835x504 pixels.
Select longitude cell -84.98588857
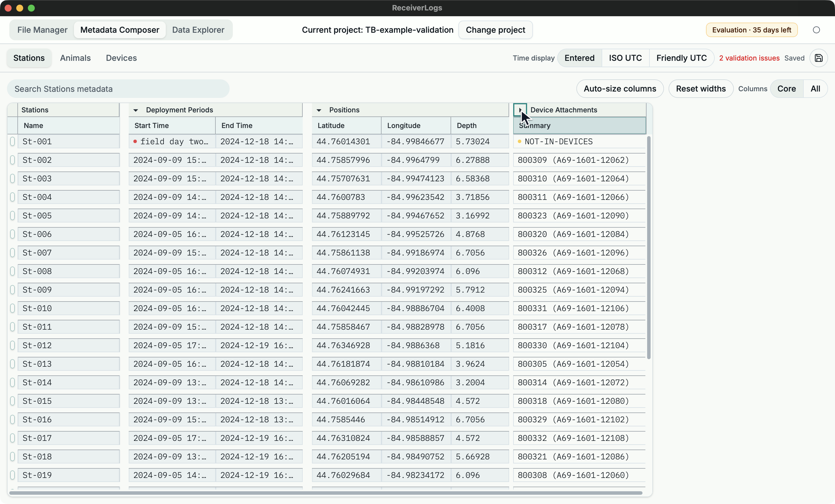pyautogui.click(x=416, y=438)
